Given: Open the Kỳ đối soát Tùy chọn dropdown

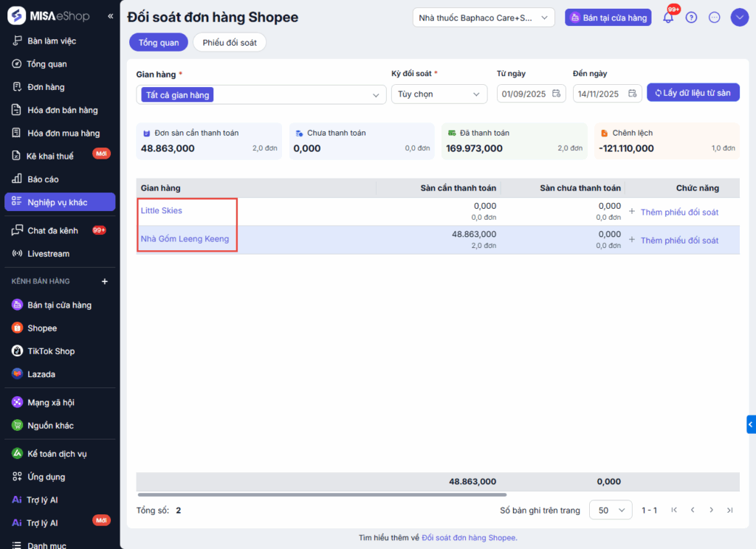Looking at the screenshot, I should coord(439,94).
